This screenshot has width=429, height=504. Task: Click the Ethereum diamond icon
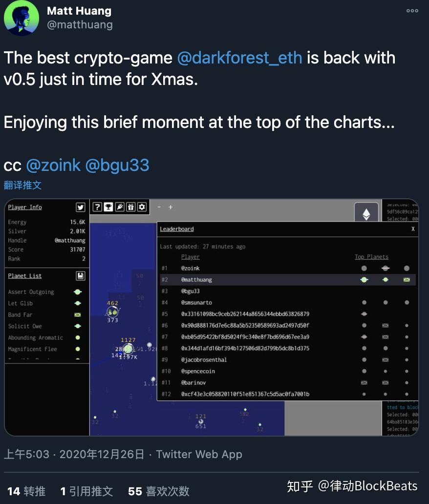[x=366, y=214]
